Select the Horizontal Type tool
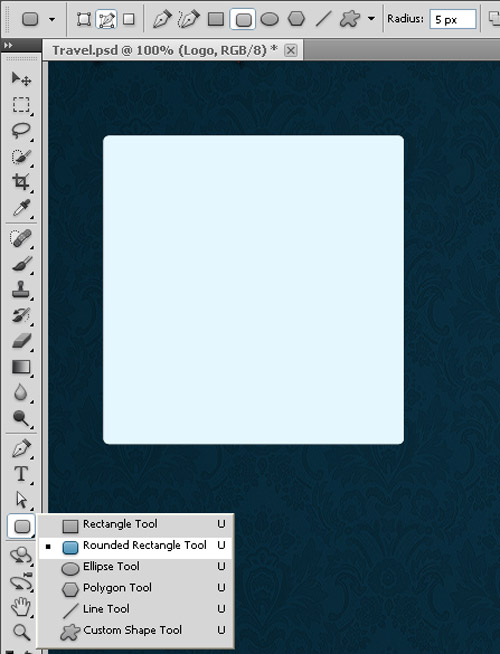 coord(21,474)
